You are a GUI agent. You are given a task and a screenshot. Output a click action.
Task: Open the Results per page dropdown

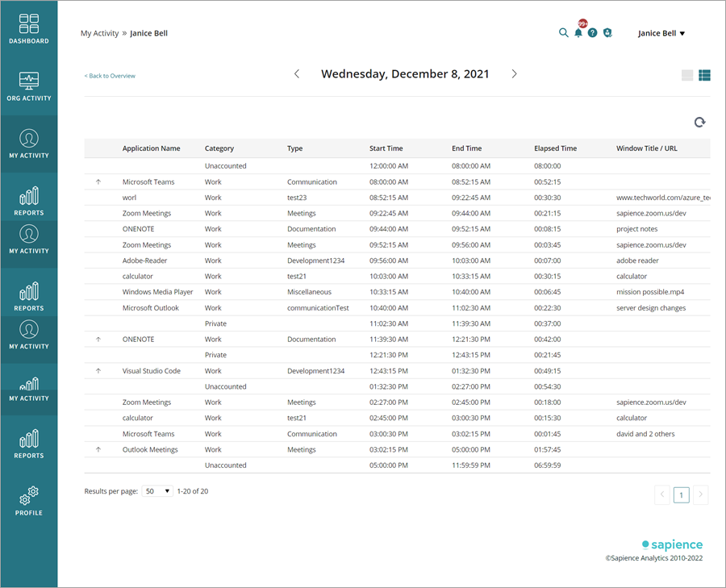tap(157, 491)
